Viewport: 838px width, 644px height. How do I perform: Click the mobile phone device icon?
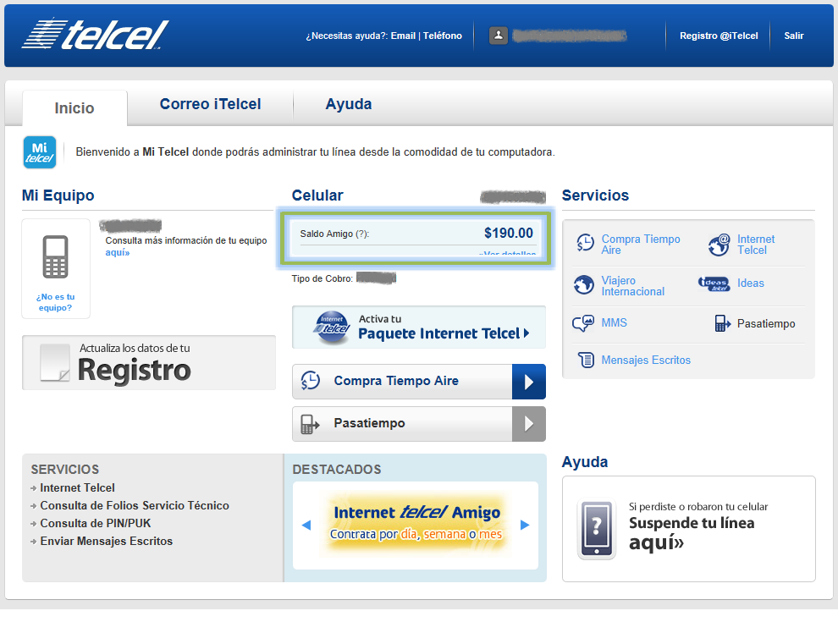[56, 256]
